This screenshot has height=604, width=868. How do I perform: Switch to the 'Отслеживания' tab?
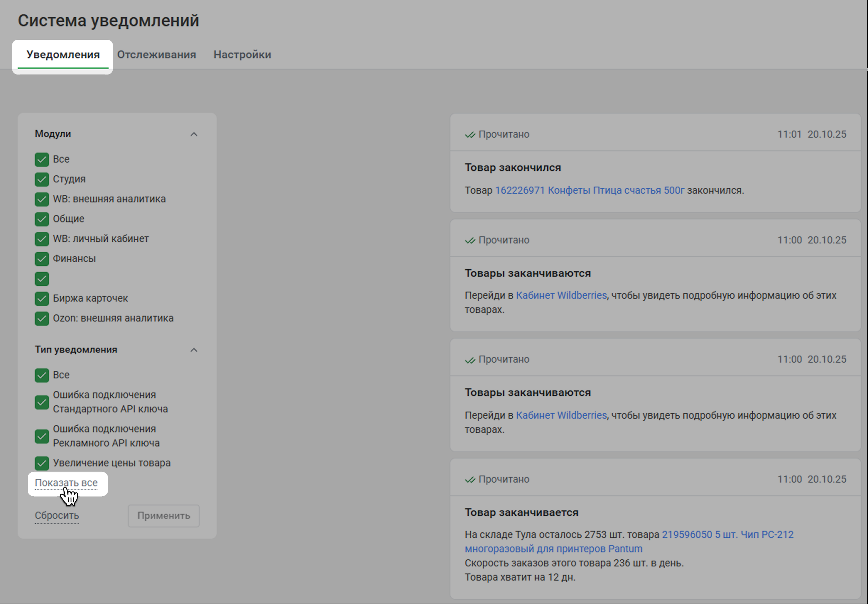(156, 54)
